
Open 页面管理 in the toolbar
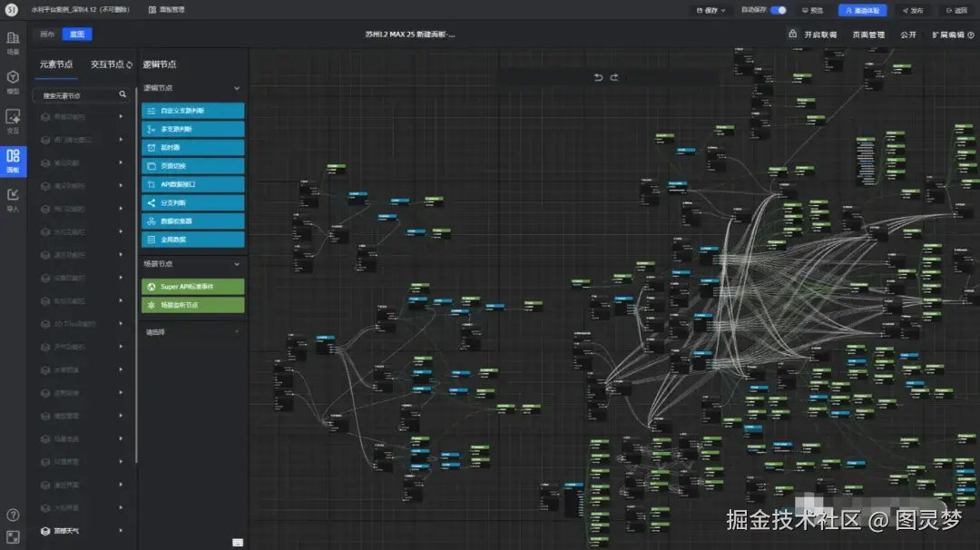[868, 35]
